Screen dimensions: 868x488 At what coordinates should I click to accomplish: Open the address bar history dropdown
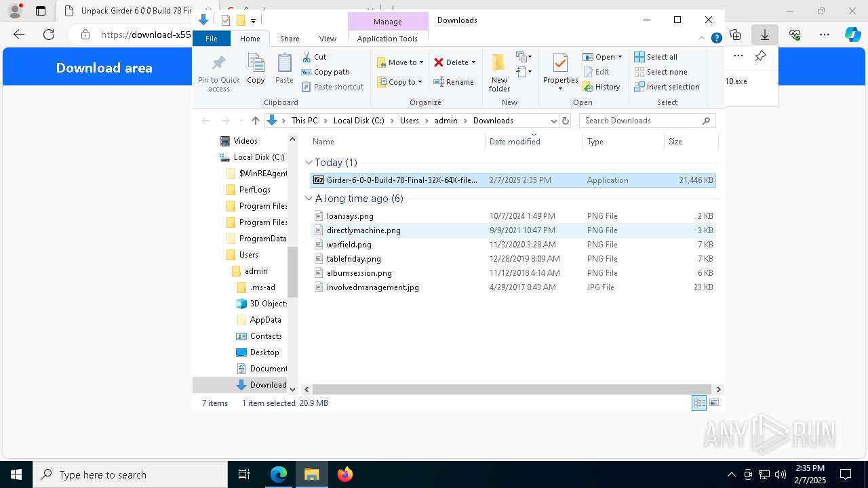click(553, 121)
